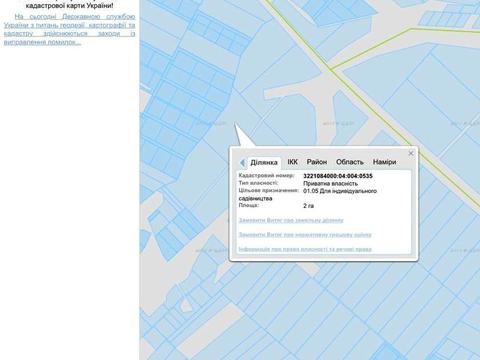
Task: Click the left arrow beside the Ділянка tab
Action: coord(243,163)
